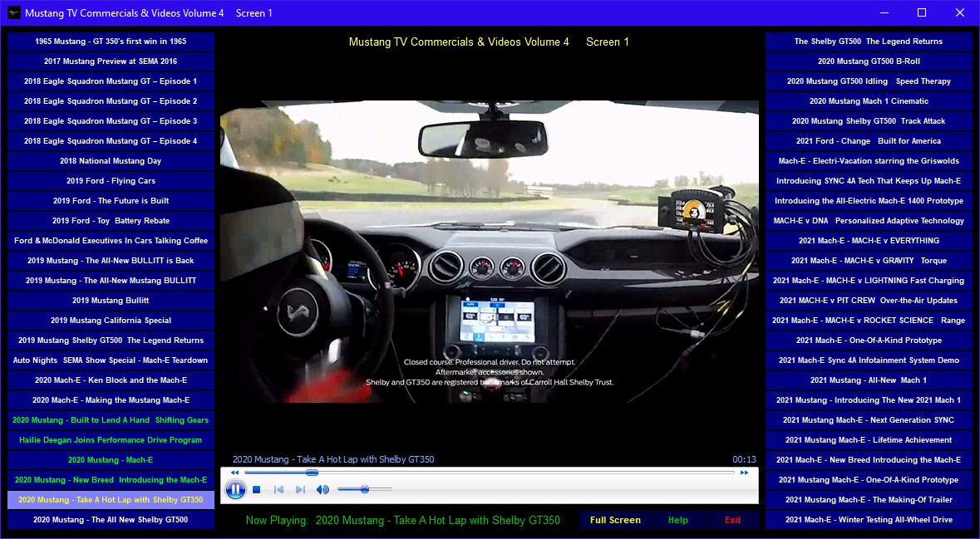Image resolution: width=980 pixels, height=539 pixels.
Task: Play The Shelby GT500 The Legend Returns
Action: pos(869,42)
